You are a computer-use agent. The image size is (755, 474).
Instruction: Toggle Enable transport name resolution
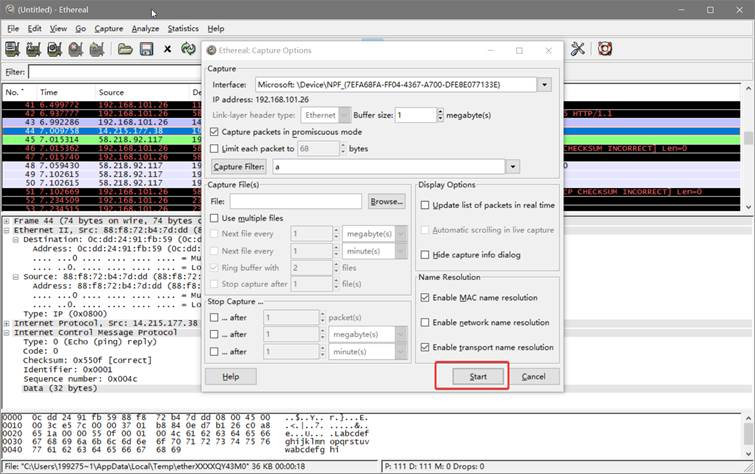click(x=425, y=347)
